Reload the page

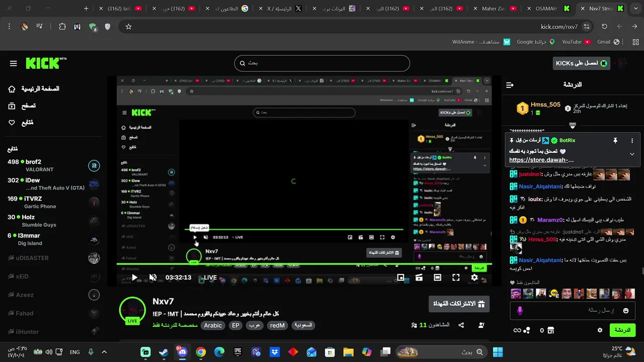point(604,27)
